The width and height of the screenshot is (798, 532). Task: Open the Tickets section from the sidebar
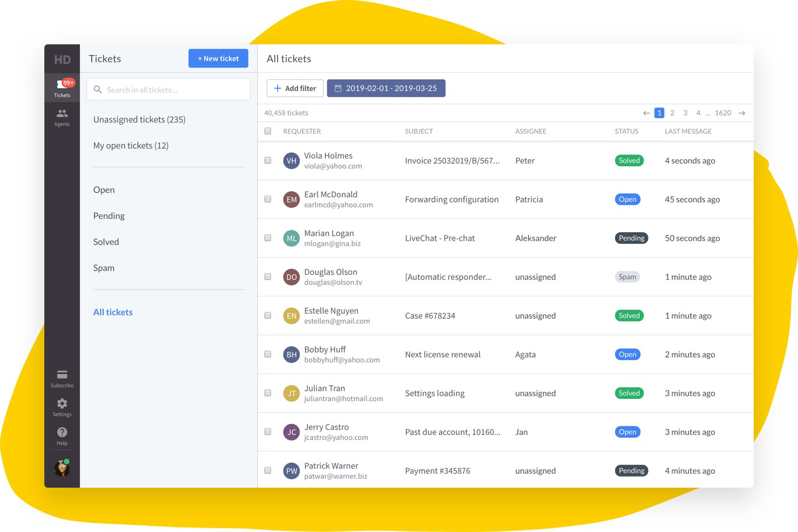(62, 88)
